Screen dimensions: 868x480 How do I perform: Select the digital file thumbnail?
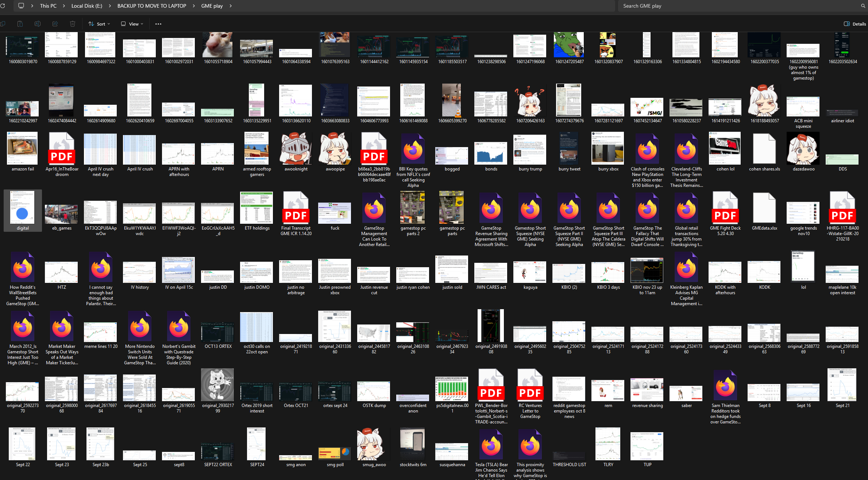(x=23, y=207)
